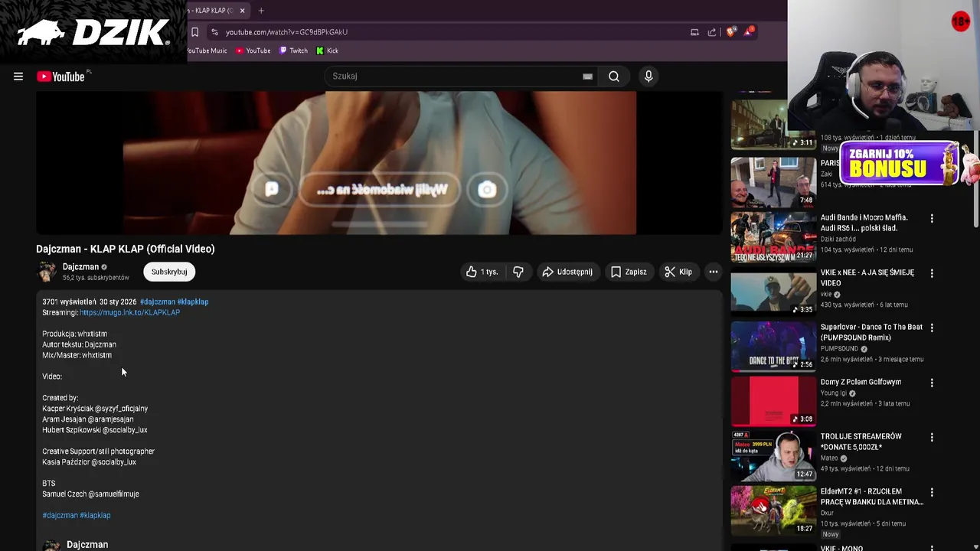The image size is (980, 551).
Task: Open the Dajczman channel name above subscriber count
Action: 80,267
